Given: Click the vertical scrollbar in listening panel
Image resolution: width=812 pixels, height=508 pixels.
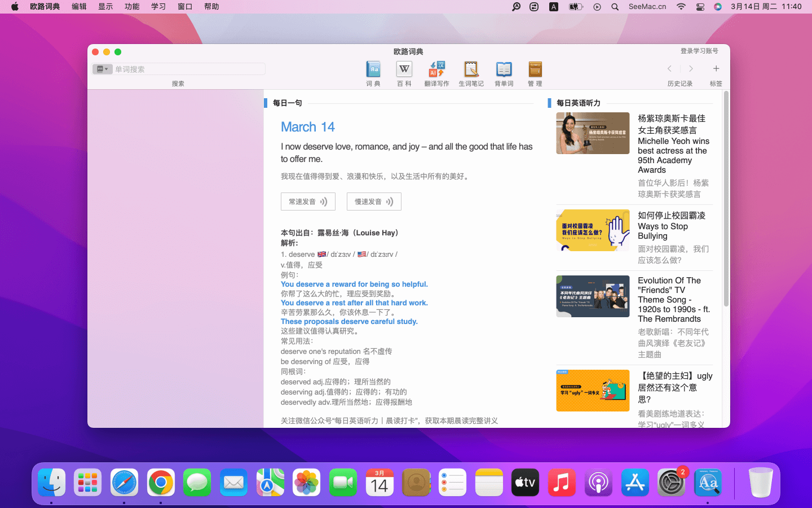Looking at the screenshot, I should tap(726, 198).
